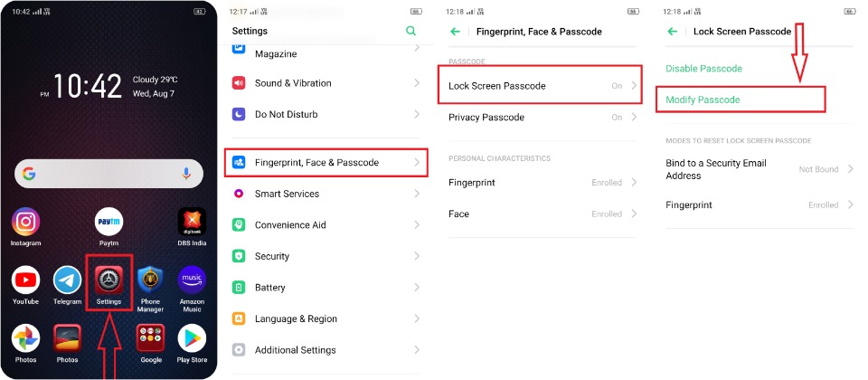Screen dimensions: 868x380
Task: Open Bind to a Security Email chevron
Action: [851, 169]
